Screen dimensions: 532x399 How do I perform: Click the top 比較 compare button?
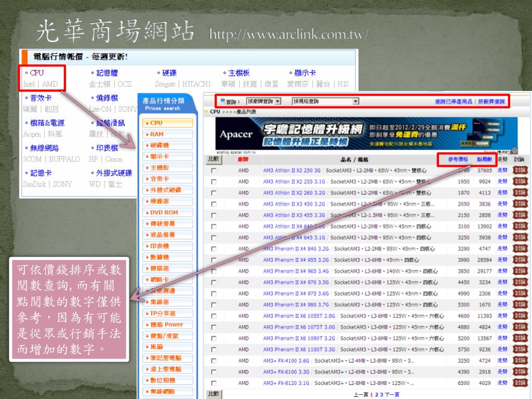coord(214,159)
